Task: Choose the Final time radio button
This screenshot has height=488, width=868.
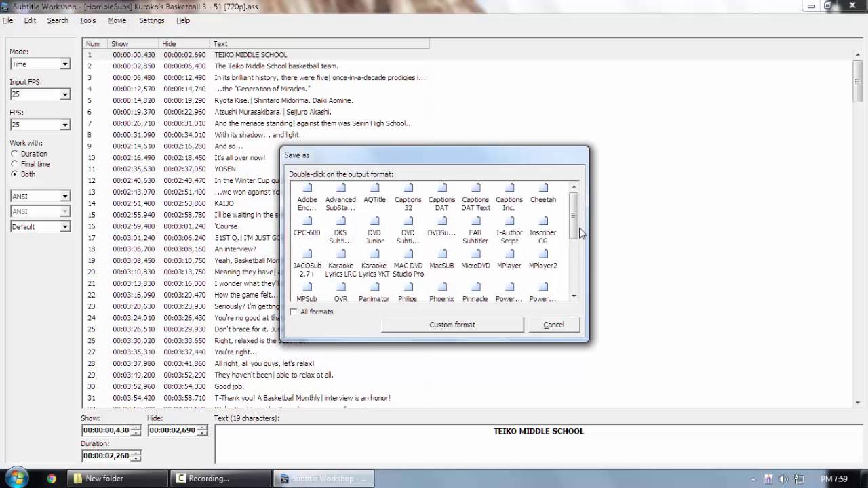Action: (14, 164)
